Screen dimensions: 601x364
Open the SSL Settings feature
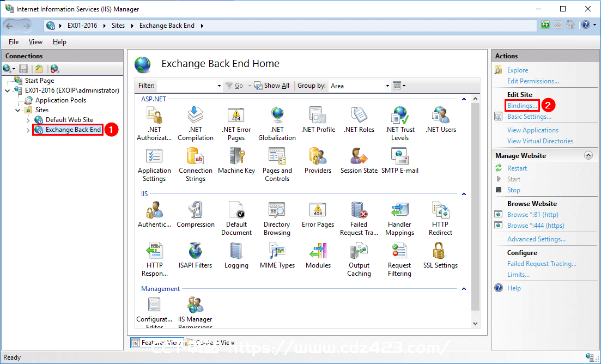coord(441,256)
